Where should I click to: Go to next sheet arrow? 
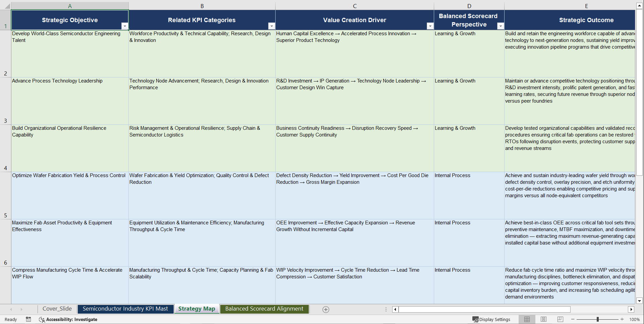click(x=21, y=310)
